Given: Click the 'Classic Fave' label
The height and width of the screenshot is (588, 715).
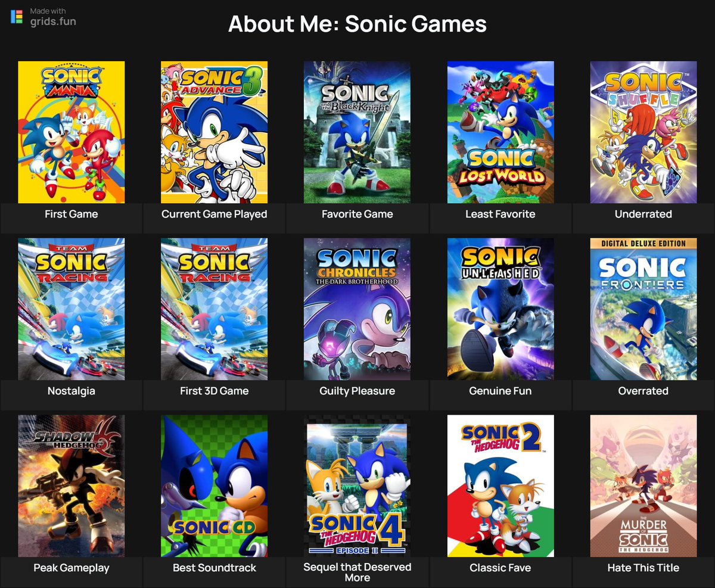Looking at the screenshot, I should pos(500,568).
